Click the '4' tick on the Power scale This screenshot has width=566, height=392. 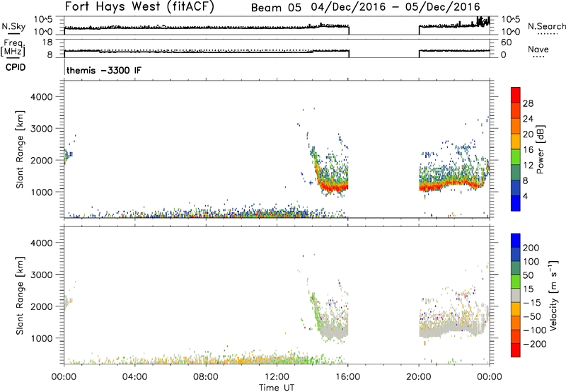click(x=525, y=196)
